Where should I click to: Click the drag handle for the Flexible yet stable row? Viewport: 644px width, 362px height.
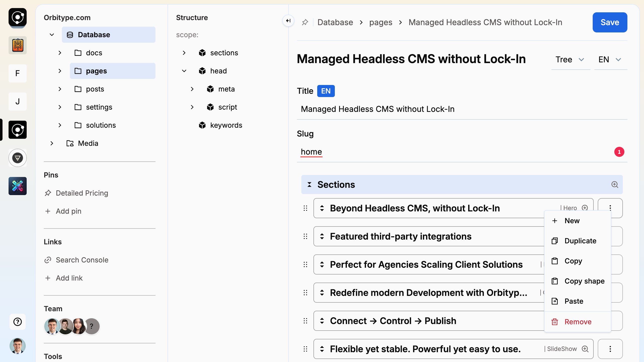[x=305, y=349]
